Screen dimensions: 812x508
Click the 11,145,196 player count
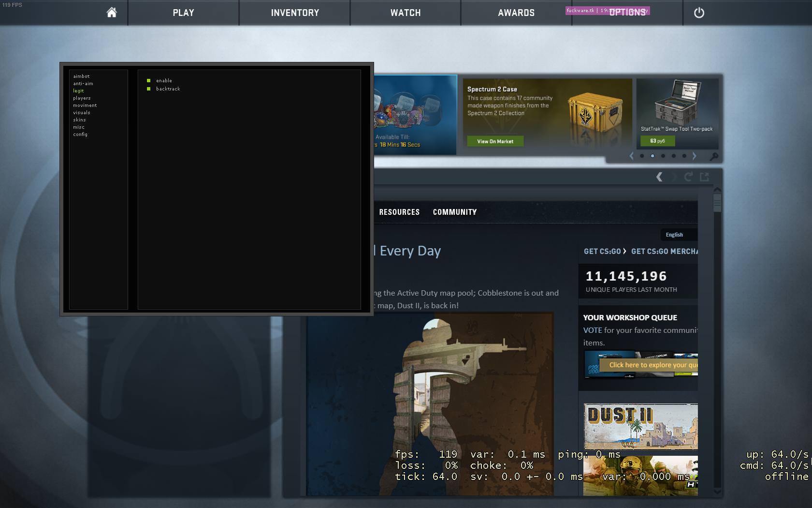626,276
